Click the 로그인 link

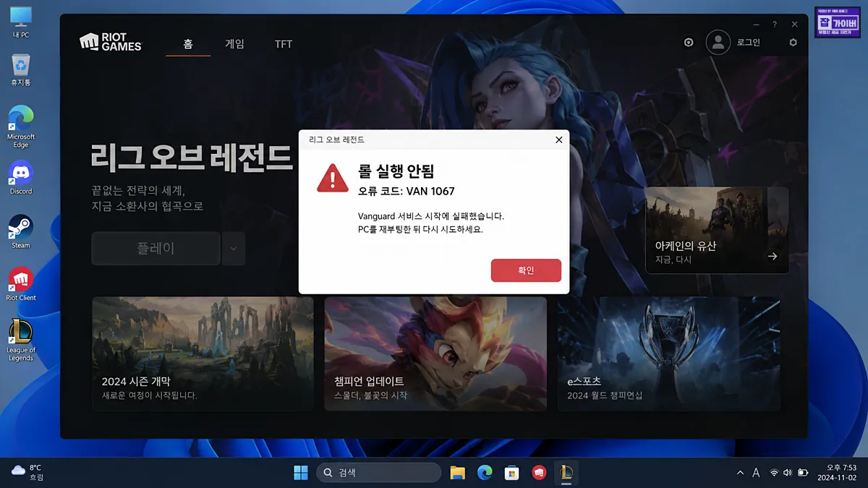[x=749, y=43]
